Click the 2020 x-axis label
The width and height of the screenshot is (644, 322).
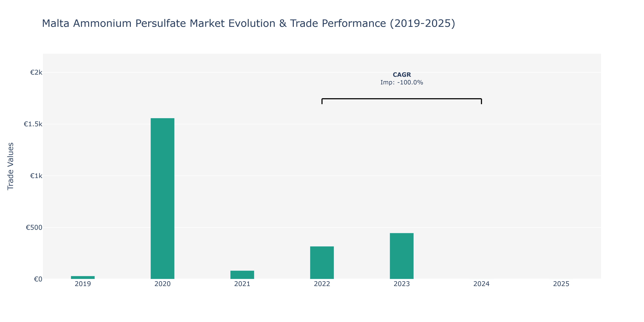(162, 284)
